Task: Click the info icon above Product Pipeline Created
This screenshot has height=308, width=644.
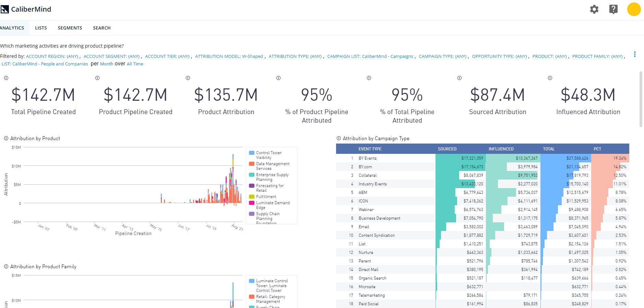Action: coord(97,78)
